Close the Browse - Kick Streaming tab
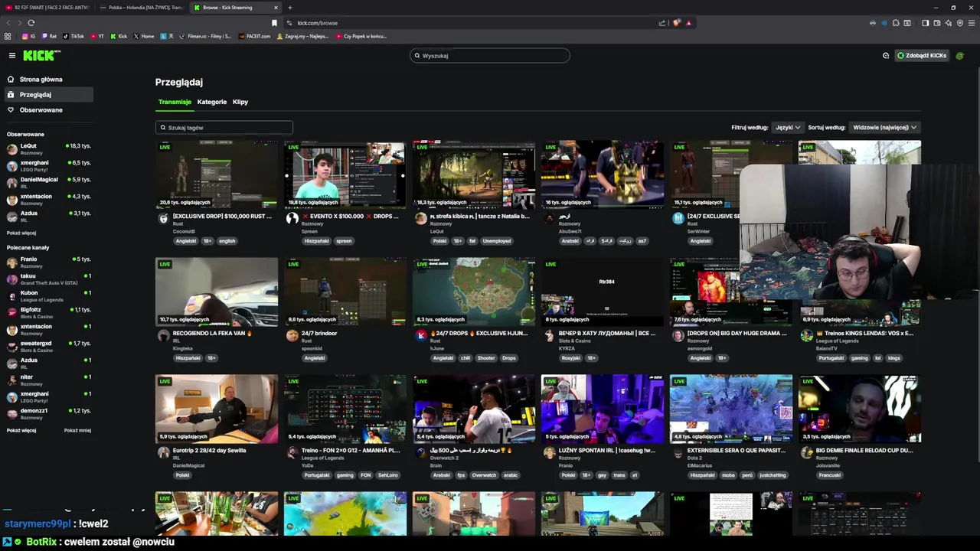 (276, 8)
